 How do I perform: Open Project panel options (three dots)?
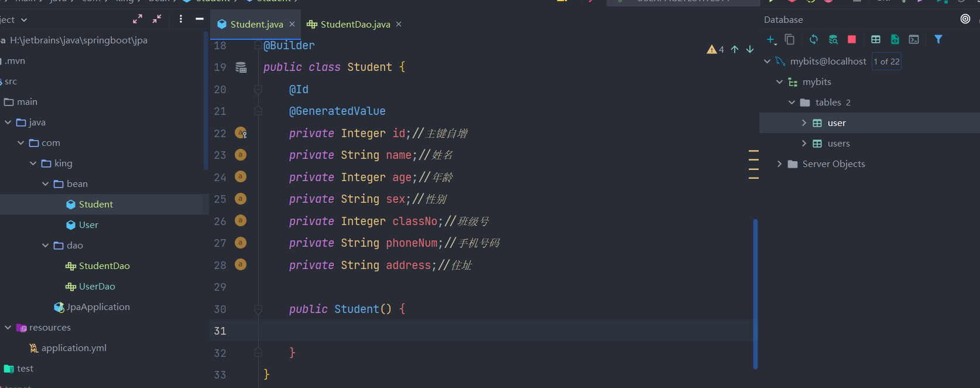(x=181, y=19)
